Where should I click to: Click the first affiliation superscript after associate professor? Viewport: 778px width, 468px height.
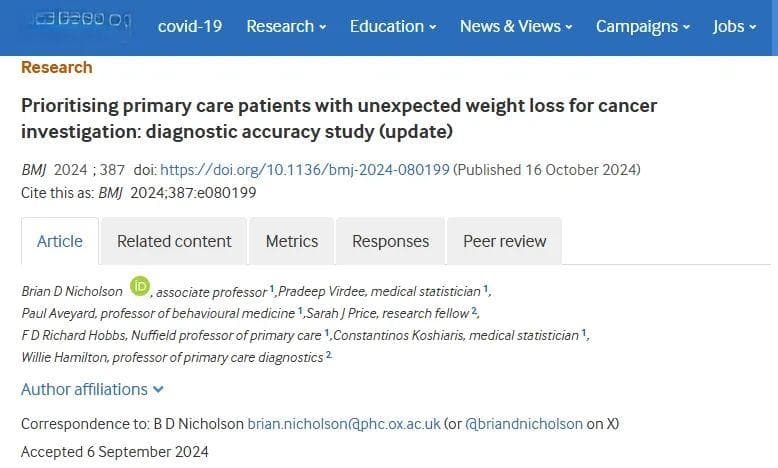tap(272, 288)
